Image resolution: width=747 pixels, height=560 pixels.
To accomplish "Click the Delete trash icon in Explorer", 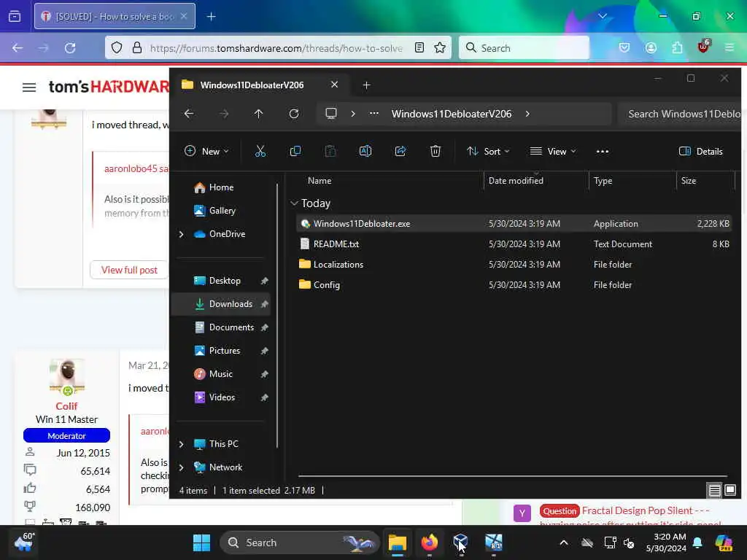I will tap(436, 152).
